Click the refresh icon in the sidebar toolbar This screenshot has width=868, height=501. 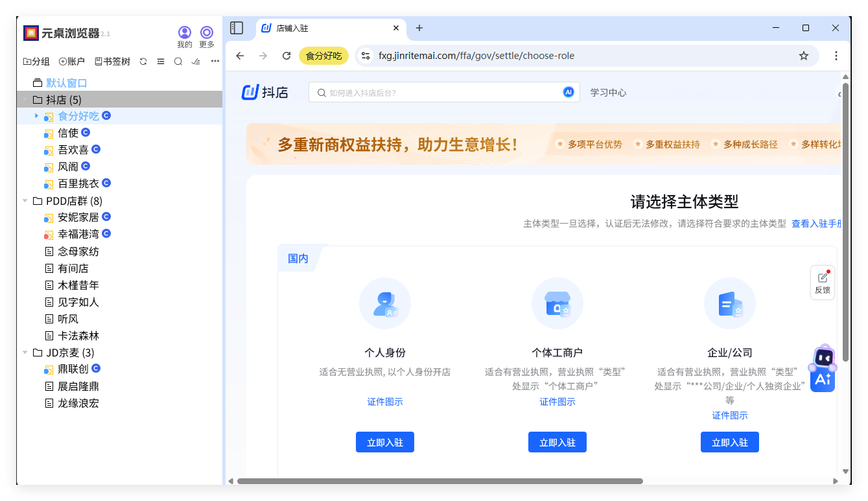tap(143, 62)
